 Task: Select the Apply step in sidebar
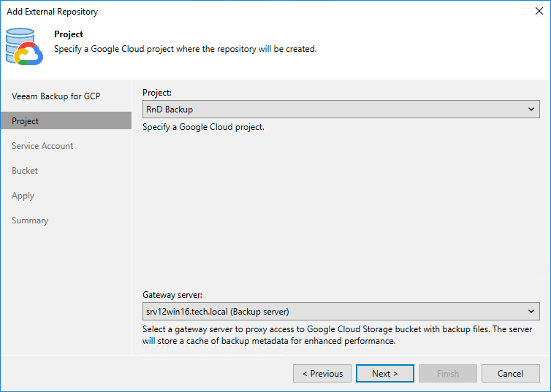23,196
